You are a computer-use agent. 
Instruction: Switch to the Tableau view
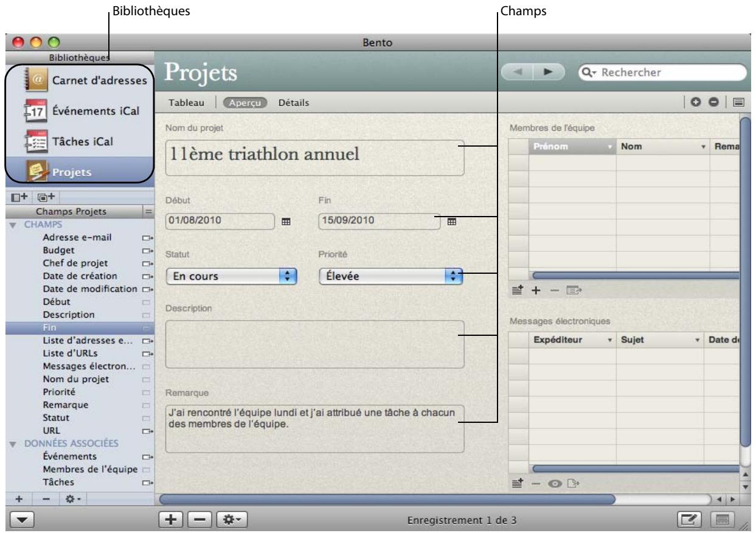(x=186, y=103)
